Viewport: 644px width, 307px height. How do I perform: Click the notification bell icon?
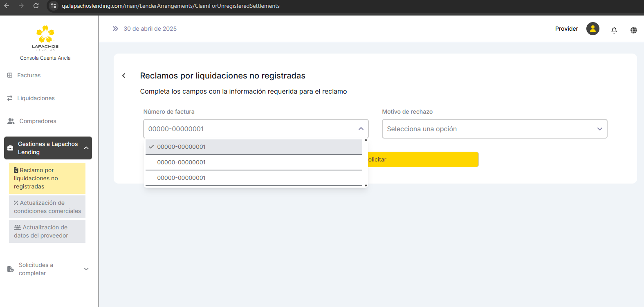point(614,30)
